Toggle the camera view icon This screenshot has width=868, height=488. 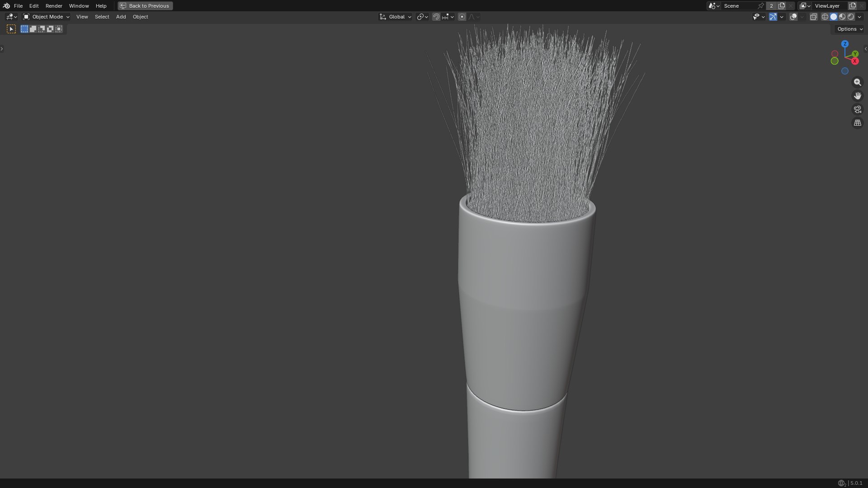click(857, 109)
